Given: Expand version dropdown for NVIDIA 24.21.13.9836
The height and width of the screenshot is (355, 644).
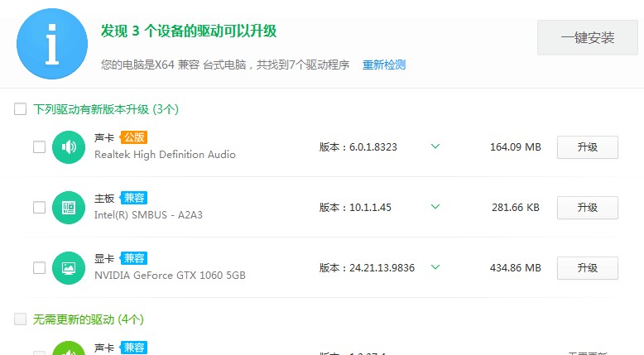Looking at the screenshot, I should click(x=435, y=267).
